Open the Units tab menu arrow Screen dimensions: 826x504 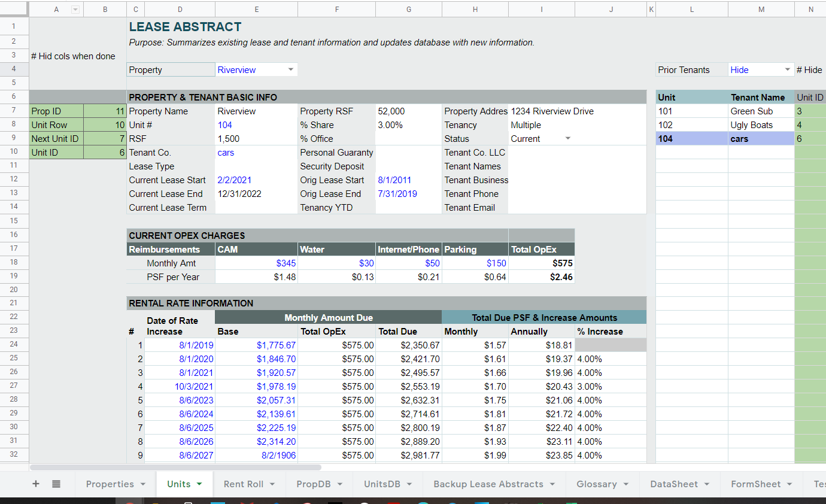[199, 484]
